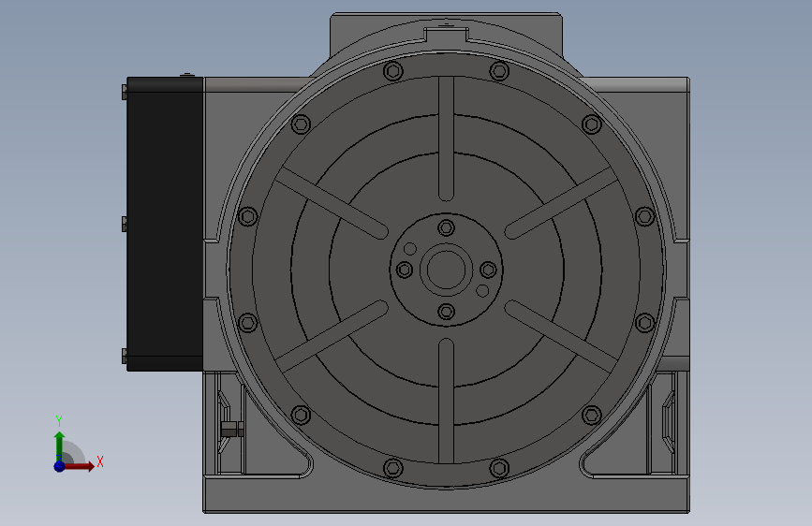Pick the top bolt on the central hub
The image size is (812, 526).
447,227
